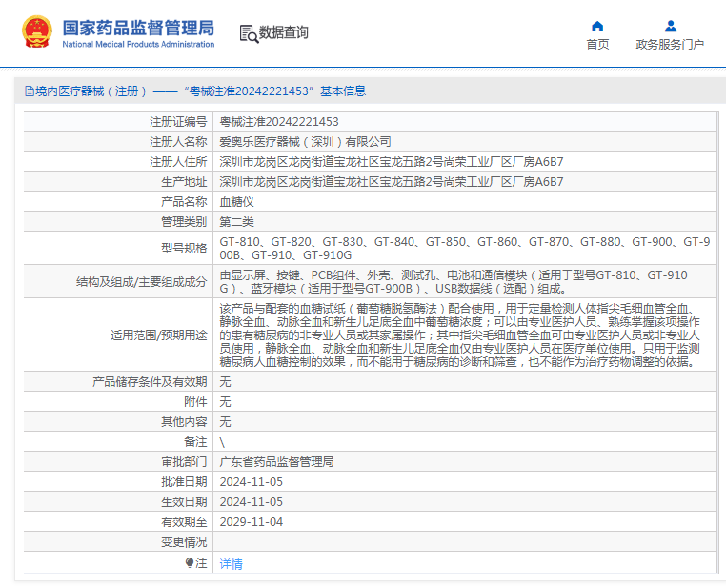
Task: Open the 政务服务门户 person icon
Action: 670,26
